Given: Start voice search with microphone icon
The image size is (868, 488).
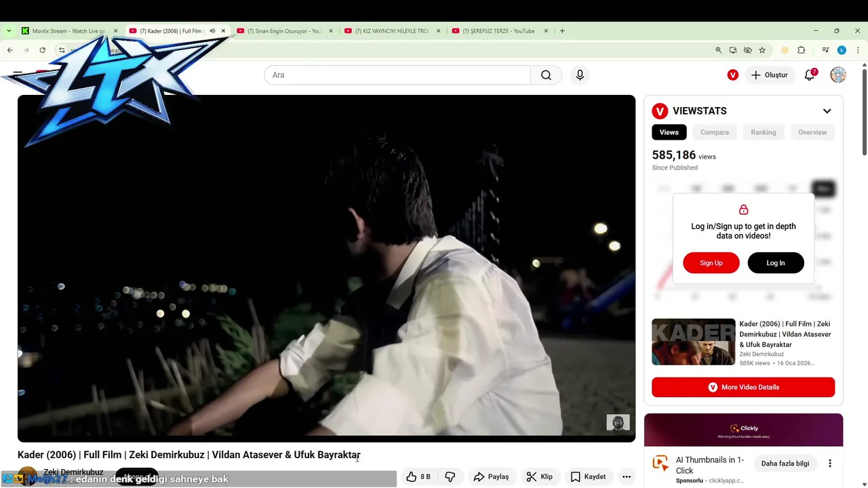Looking at the screenshot, I should tap(580, 75).
